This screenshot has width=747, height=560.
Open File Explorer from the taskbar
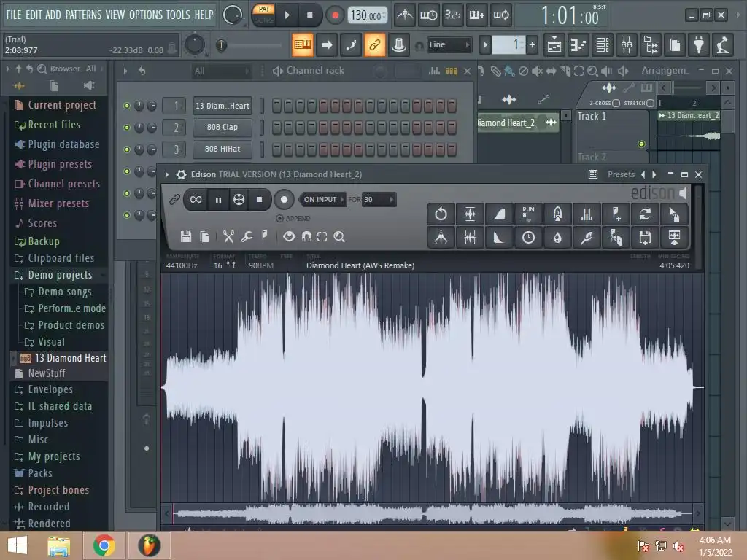coord(58,545)
